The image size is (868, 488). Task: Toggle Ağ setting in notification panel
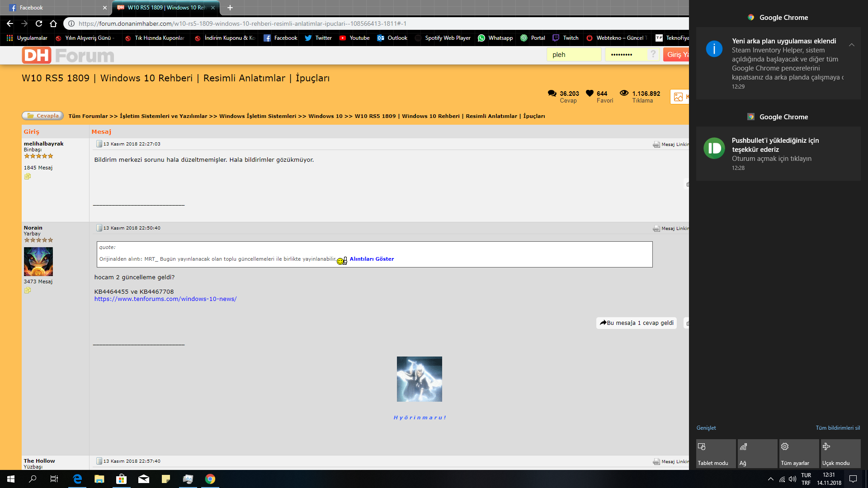pos(756,454)
